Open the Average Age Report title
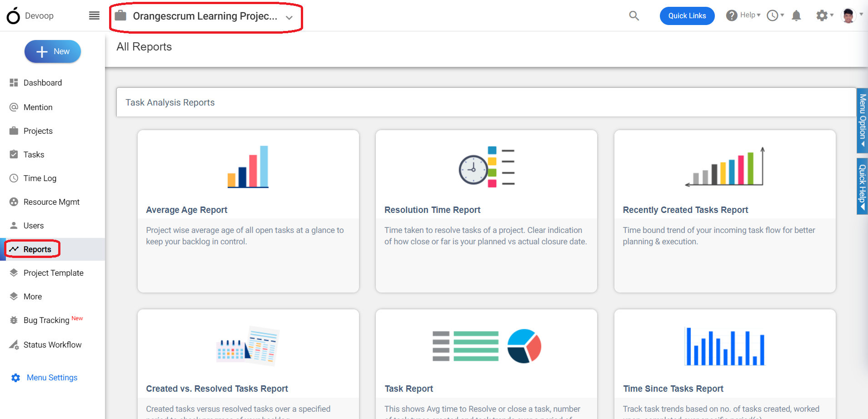 pyautogui.click(x=187, y=210)
